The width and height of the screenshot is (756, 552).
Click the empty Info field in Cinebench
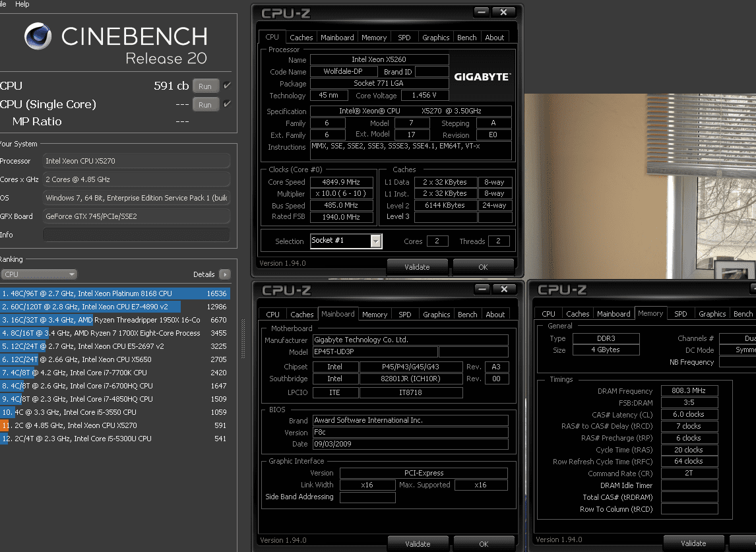[x=137, y=235]
